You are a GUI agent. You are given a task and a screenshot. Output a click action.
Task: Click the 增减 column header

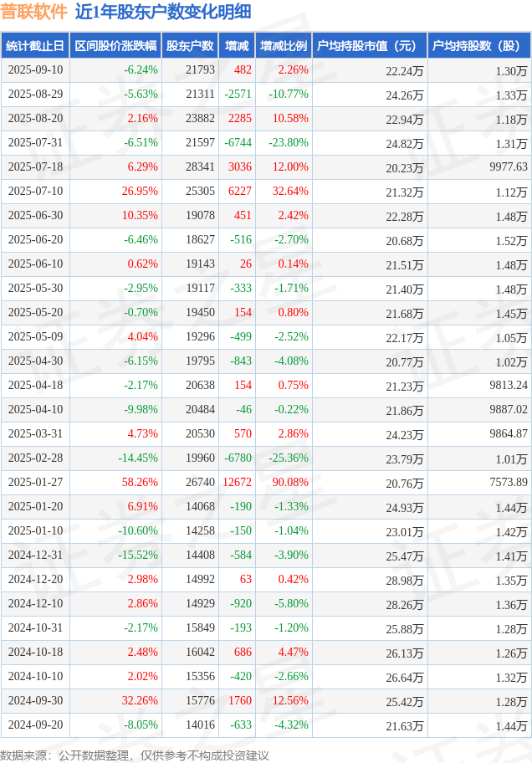(x=237, y=46)
